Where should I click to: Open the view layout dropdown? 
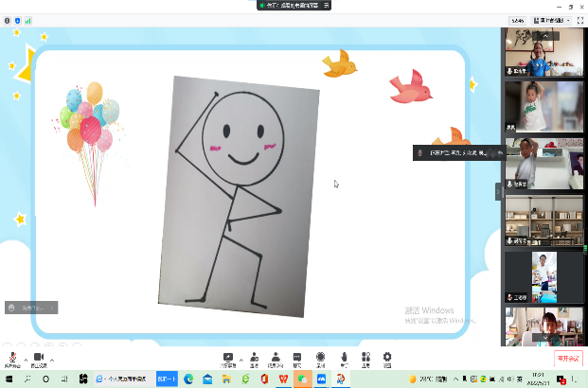point(552,21)
